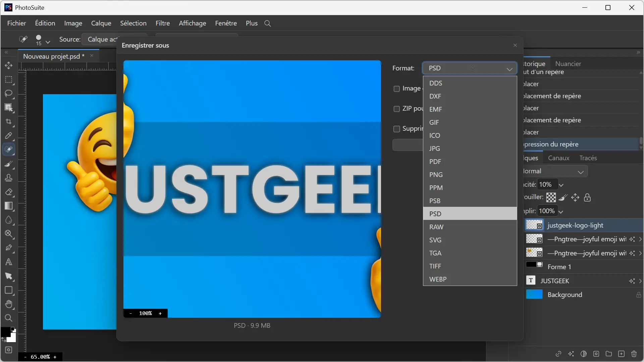Select the Move tool

coord(9,65)
